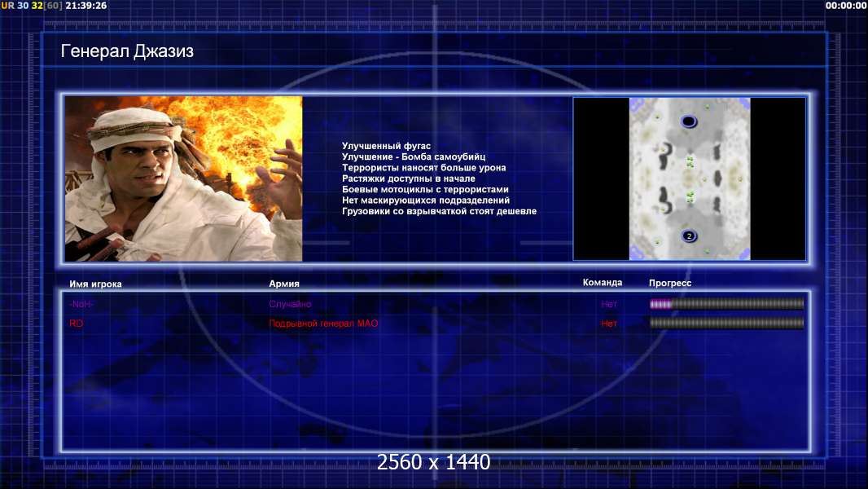This screenshot has height=489, width=868.
Task: Click army value 'Подрывной генерал МАО'
Action: 323,324
